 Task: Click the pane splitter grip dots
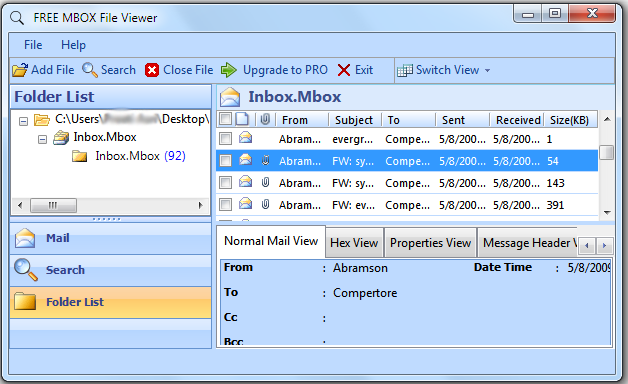(106, 219)
